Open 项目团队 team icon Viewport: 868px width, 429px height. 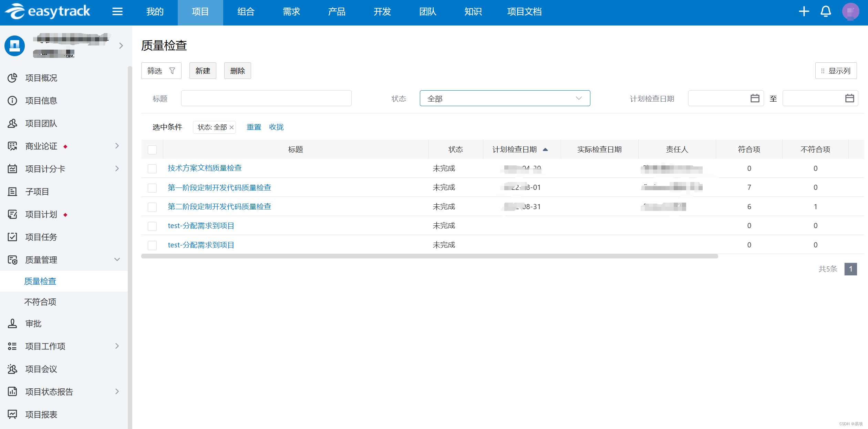[12, 123]
